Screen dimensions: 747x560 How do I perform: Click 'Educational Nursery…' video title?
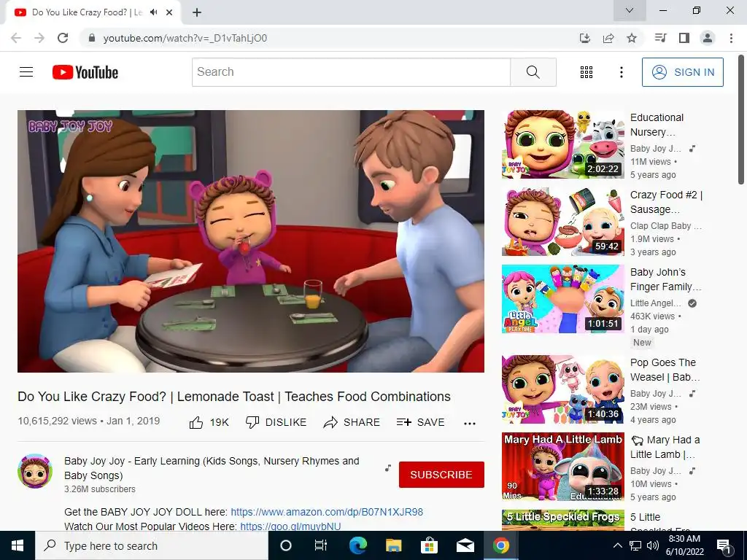657,125
